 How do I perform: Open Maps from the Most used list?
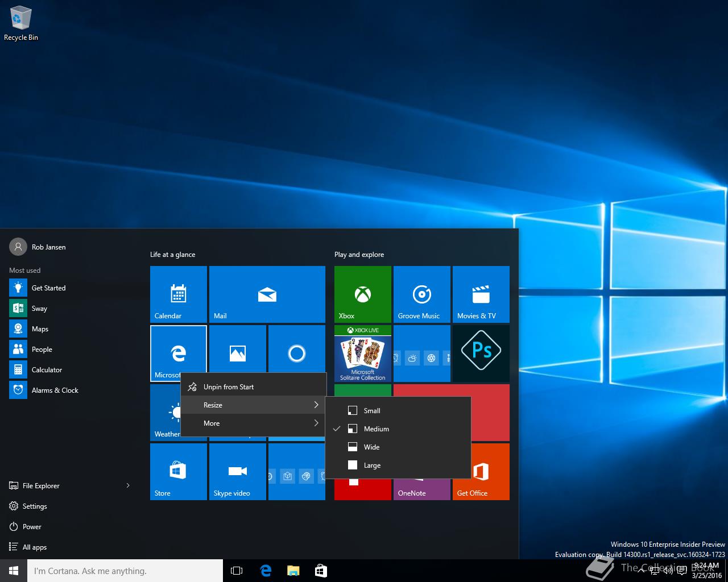71,329
